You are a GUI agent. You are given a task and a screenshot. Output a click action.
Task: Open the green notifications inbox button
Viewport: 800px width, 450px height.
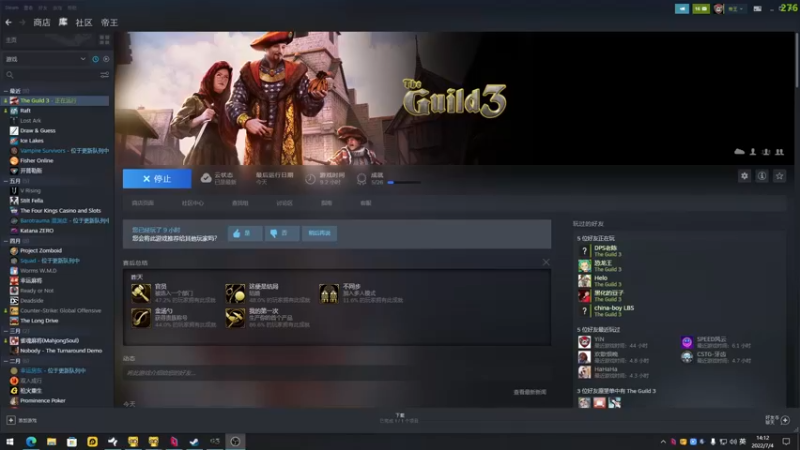701,9
